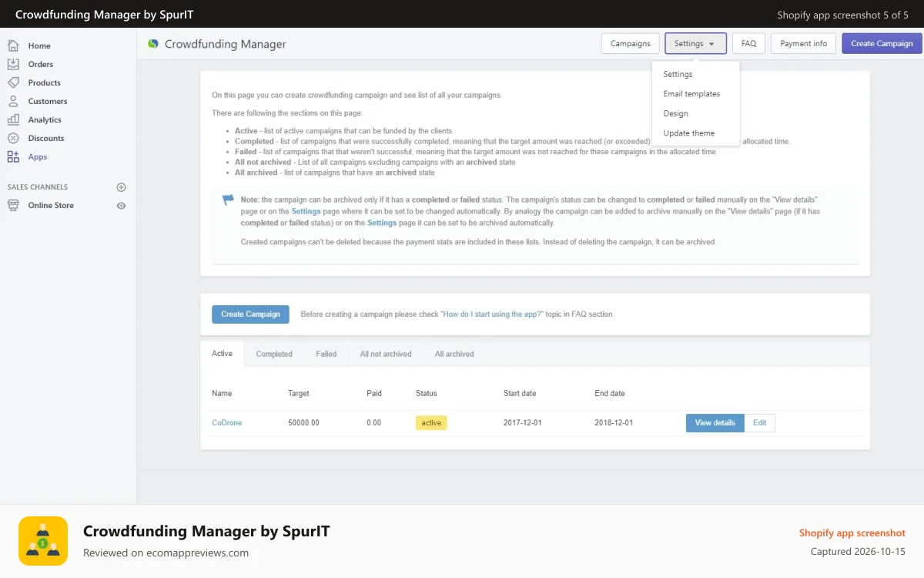Open the CoDrone campaign link
The width and height of the screenshot is (924, 578).
click(227, 423)
